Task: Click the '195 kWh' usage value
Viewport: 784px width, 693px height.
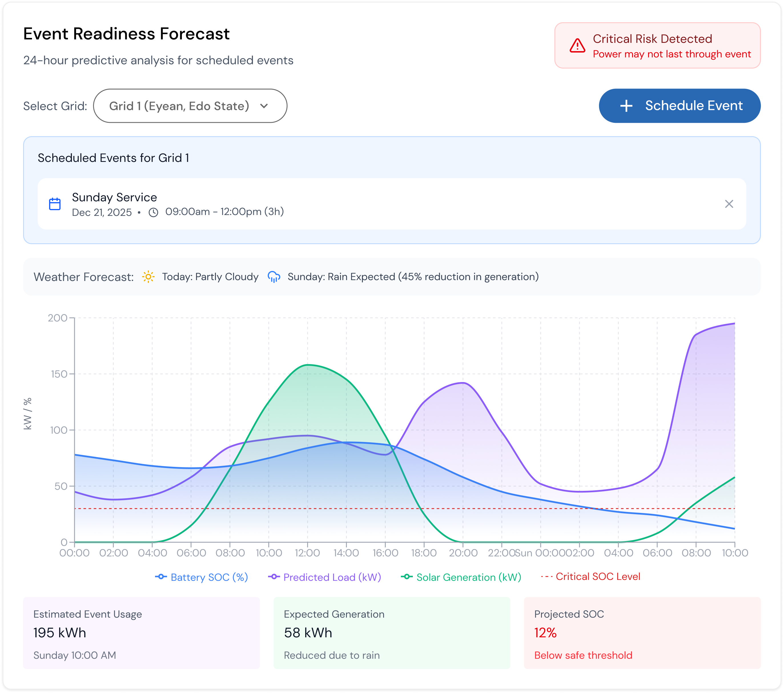Action: coord(59,633)
